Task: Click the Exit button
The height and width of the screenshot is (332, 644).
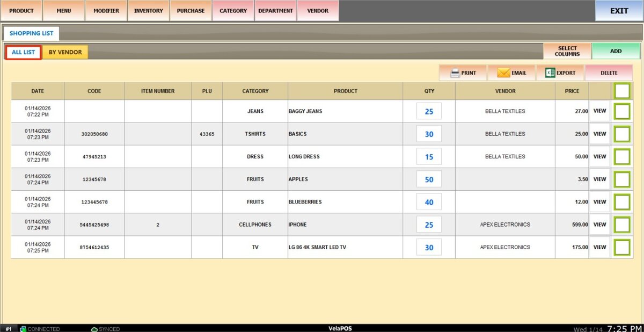Action: (x=619, y=11)
